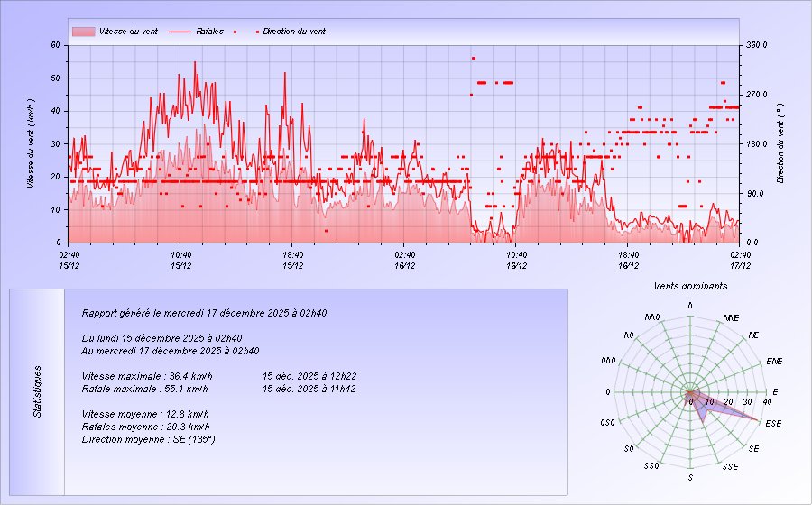Click the NNE direction on the wind rose
812x505 pixels.
tap(731, 318)
